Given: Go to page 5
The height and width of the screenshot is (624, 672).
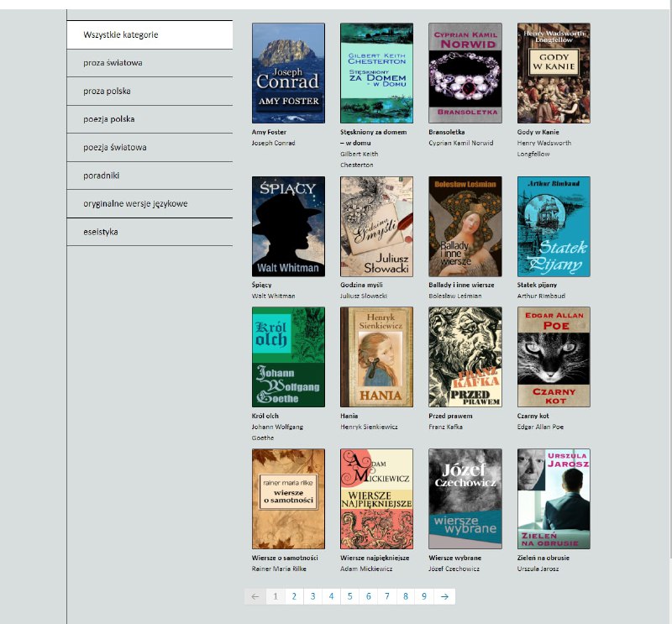Looking at the screenshot, I should [349, 596].
